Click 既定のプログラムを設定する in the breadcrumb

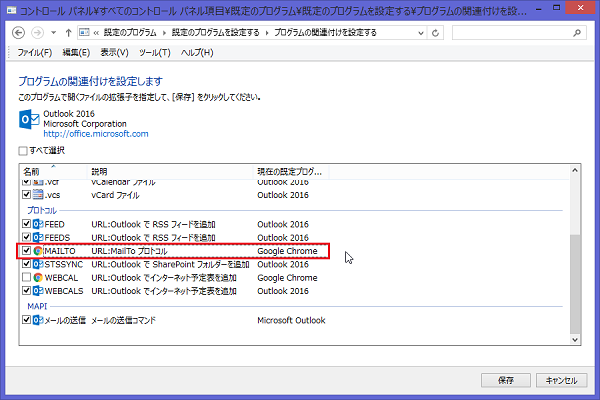tap(215, 33)
